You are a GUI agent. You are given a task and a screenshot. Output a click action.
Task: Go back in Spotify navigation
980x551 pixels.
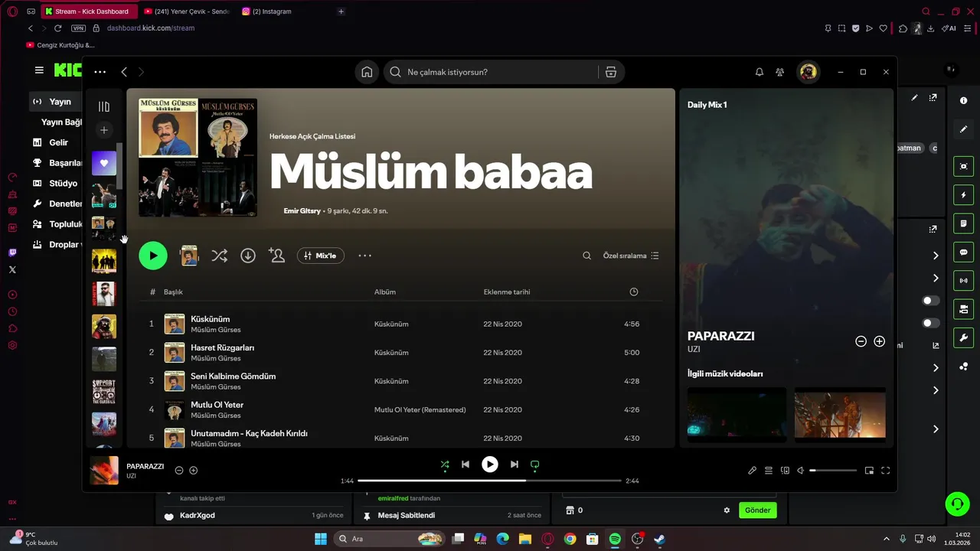[124, 72]
